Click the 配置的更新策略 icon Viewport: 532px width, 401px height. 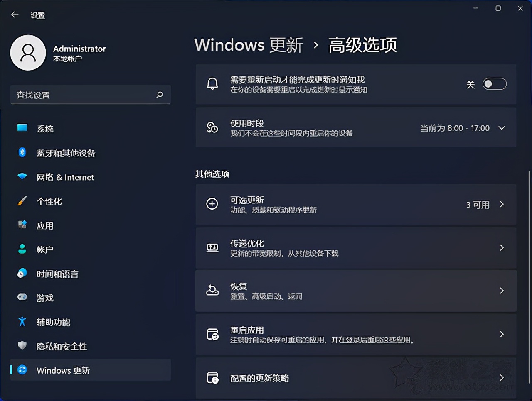pyautogui.click(x=212, y=378)
